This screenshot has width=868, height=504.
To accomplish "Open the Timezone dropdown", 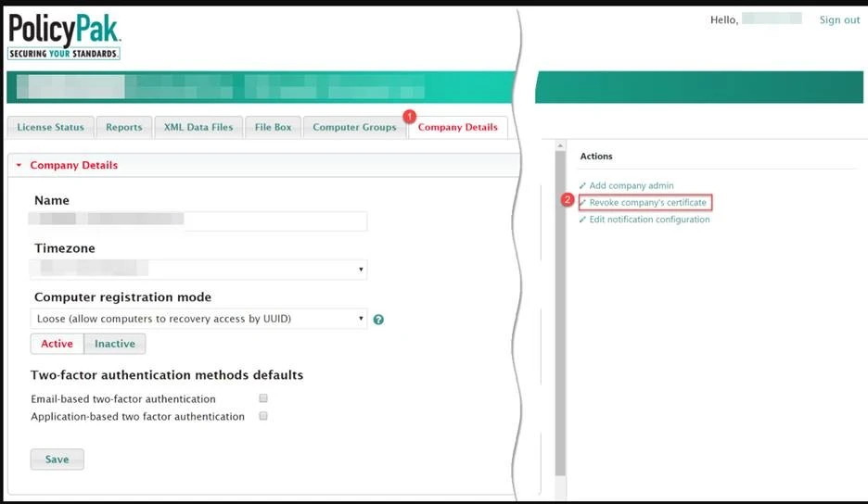I will tap(198, 270).
